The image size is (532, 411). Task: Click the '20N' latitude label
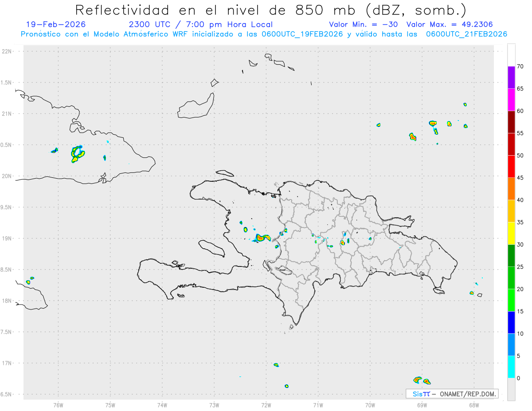[7, 176]
